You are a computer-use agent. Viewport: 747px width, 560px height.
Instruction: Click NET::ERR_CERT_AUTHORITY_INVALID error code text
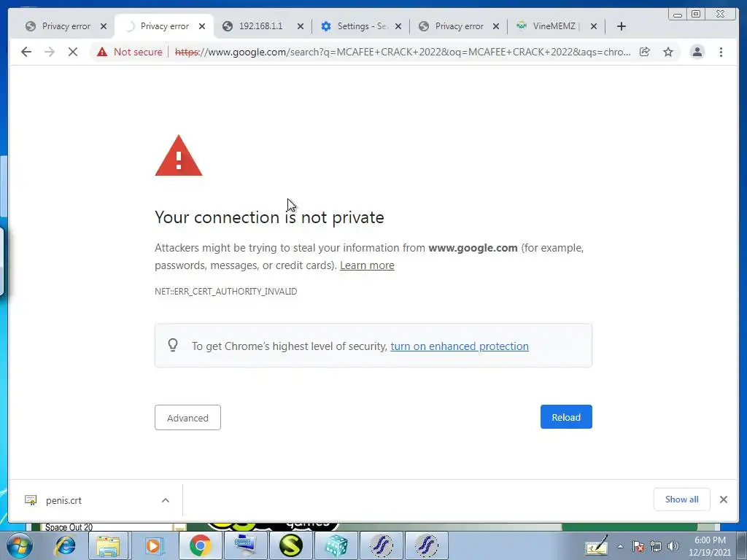tap(226, 292)
